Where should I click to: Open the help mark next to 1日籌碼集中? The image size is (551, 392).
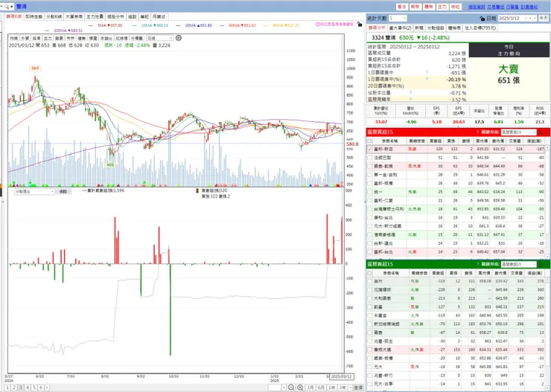click(427, 73)
